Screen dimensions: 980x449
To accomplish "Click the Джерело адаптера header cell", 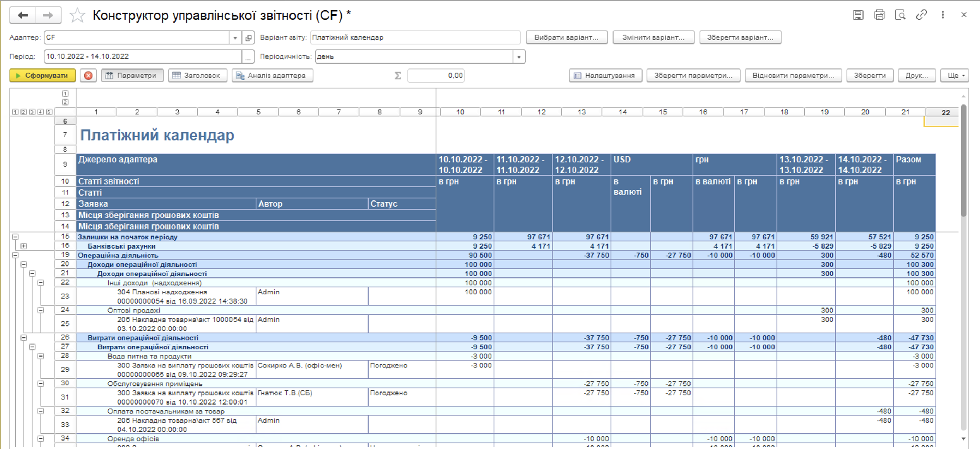I will pos(256,164).
